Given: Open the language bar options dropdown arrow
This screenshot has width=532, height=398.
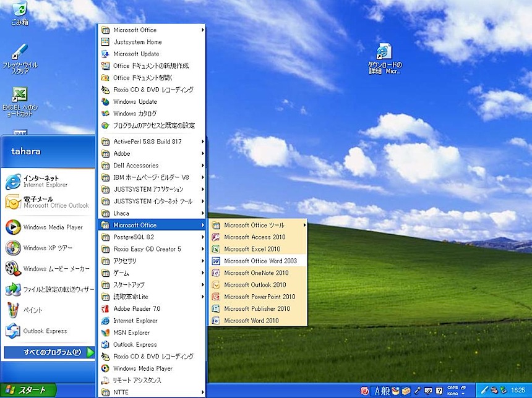Looking at the screenshot, I should point(463,394).
